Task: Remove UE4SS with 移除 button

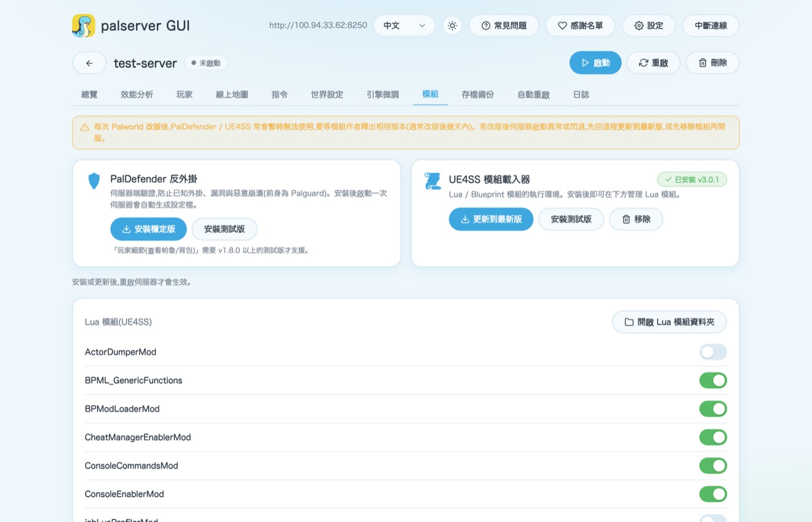Action: (x=636, y=219)
